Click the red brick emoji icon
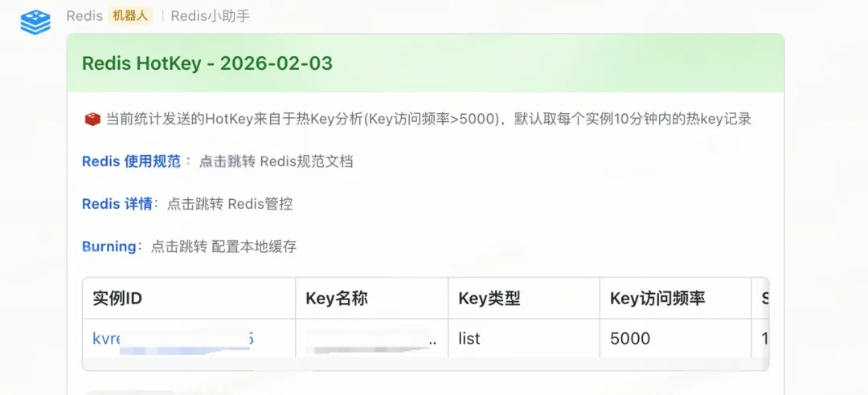This screenshot has width=868, height=395. coord(92,120)
